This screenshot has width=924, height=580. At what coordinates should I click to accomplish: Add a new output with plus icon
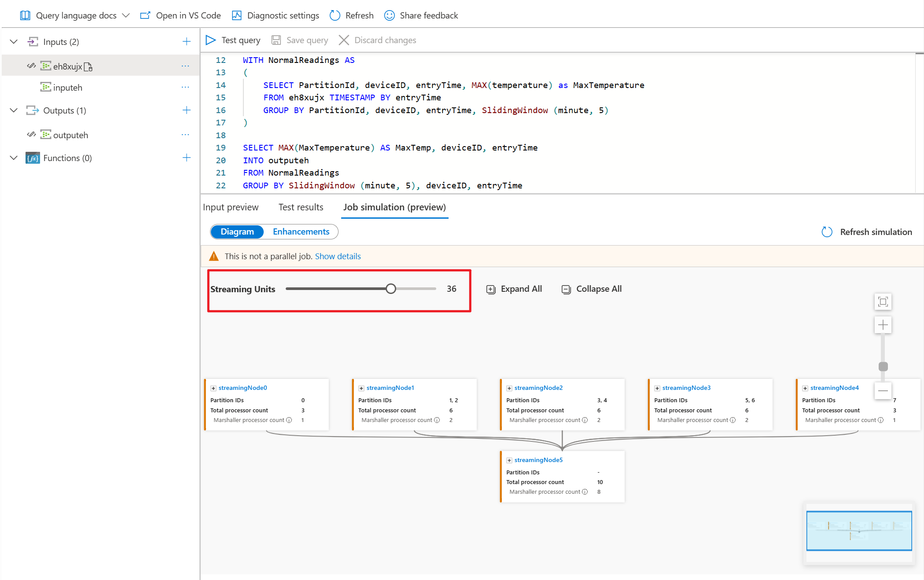click(x=186, y=110)
